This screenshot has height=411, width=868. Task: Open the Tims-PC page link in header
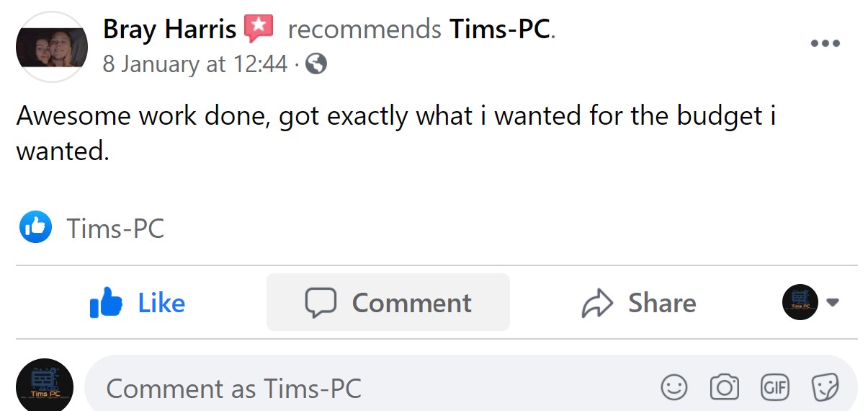(501, 30)
